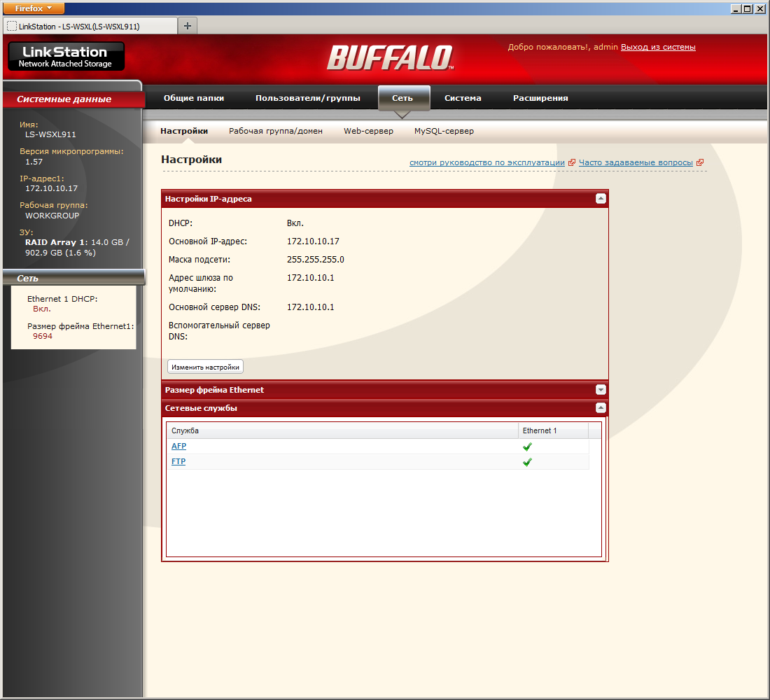Open the Расширения tab

[540, 98]
